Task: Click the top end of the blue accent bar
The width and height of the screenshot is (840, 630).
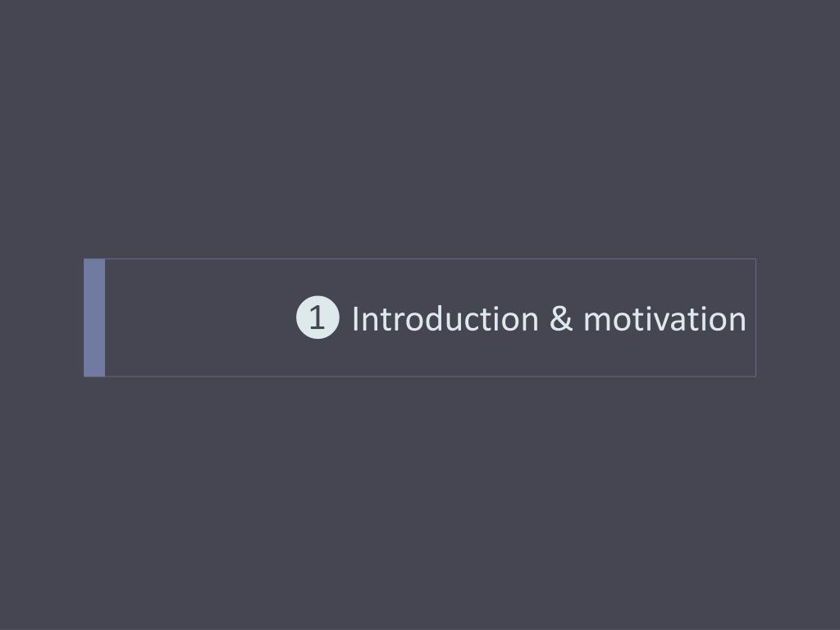Action: [94, 262]
